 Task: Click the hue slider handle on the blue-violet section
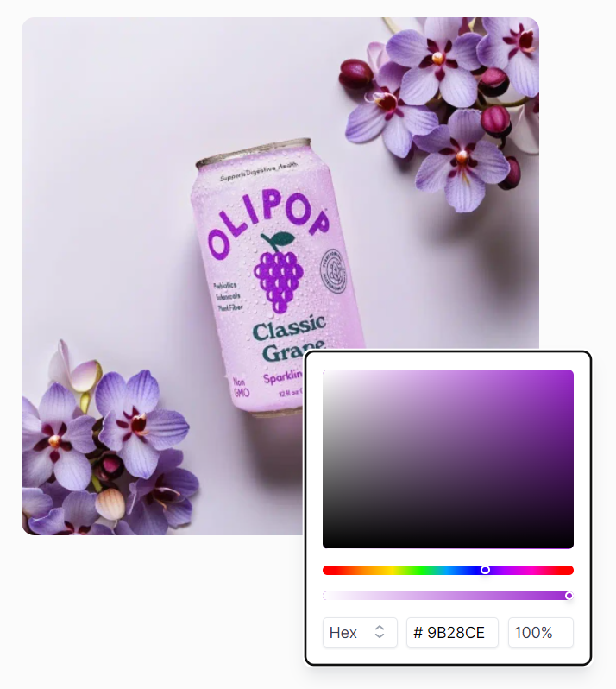[x=485, y=570]
